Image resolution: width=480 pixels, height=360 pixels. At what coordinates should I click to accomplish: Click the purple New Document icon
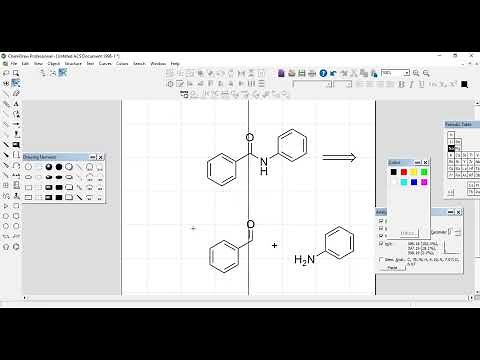coord(281,73)
